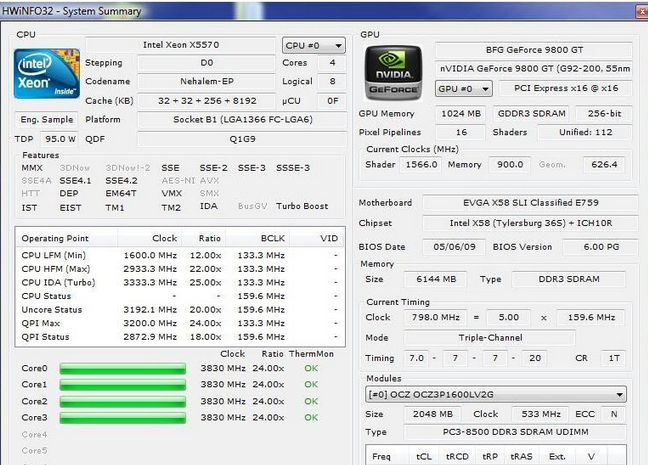Image resolution: width=648 pixels, height=465 pixels.
Task: Open the CPU #0 selector dropdown
Action: coord(314,45)
